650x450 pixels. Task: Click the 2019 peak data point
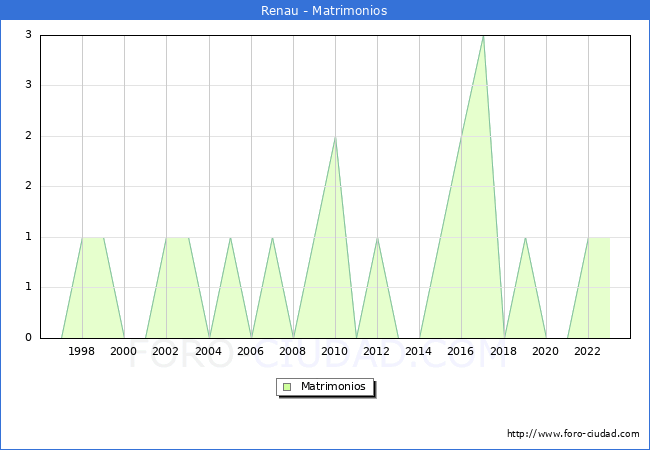click(525, 238)
